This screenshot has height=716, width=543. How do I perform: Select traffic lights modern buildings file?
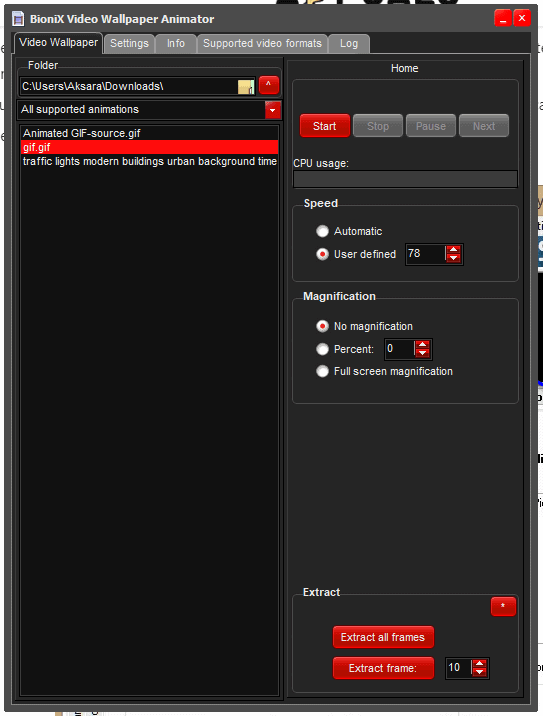[x=149, y=161]
